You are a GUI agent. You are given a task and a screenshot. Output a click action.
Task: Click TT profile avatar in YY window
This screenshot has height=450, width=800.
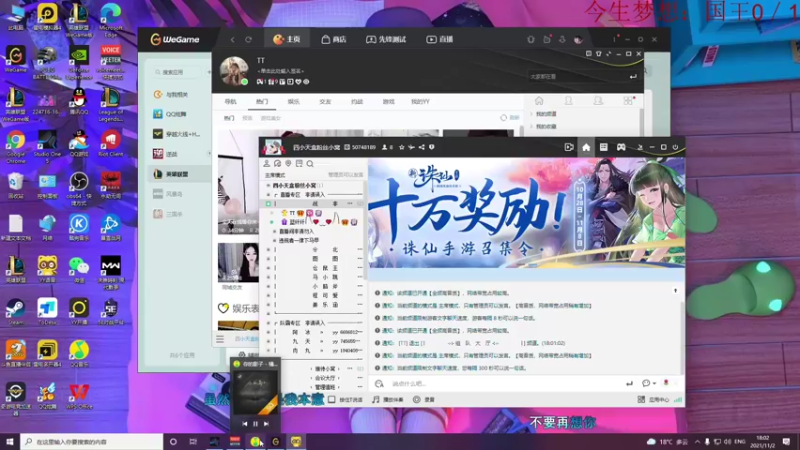pyautogui.click(x=234, y=71)
